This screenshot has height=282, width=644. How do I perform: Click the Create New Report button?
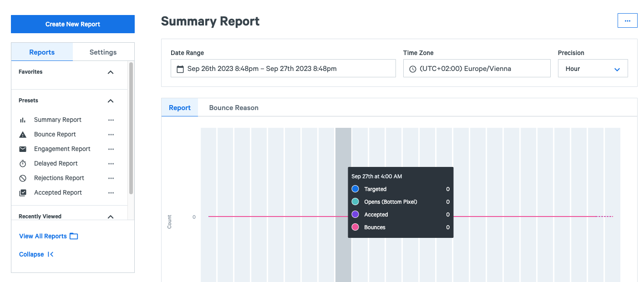tap(73, 24)
